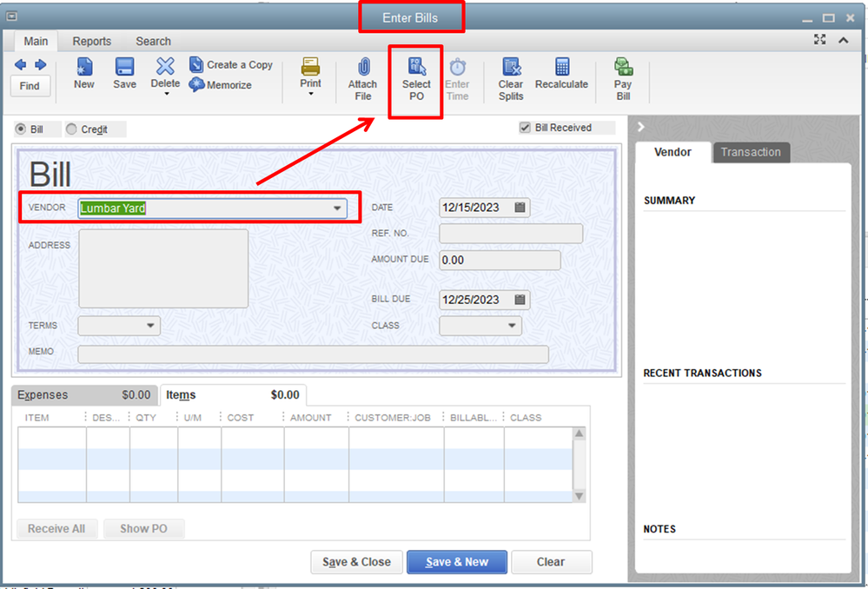The image size is (868, 589).
Task: Click Create a Copy
Action: 231,65
